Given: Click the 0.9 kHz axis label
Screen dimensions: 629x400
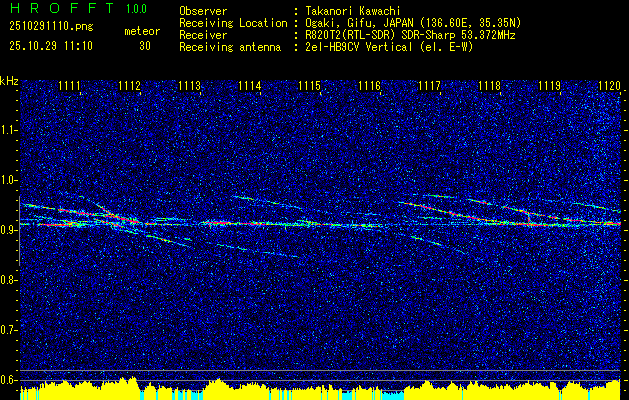Looking at the screenshot, I should (9, 230).
